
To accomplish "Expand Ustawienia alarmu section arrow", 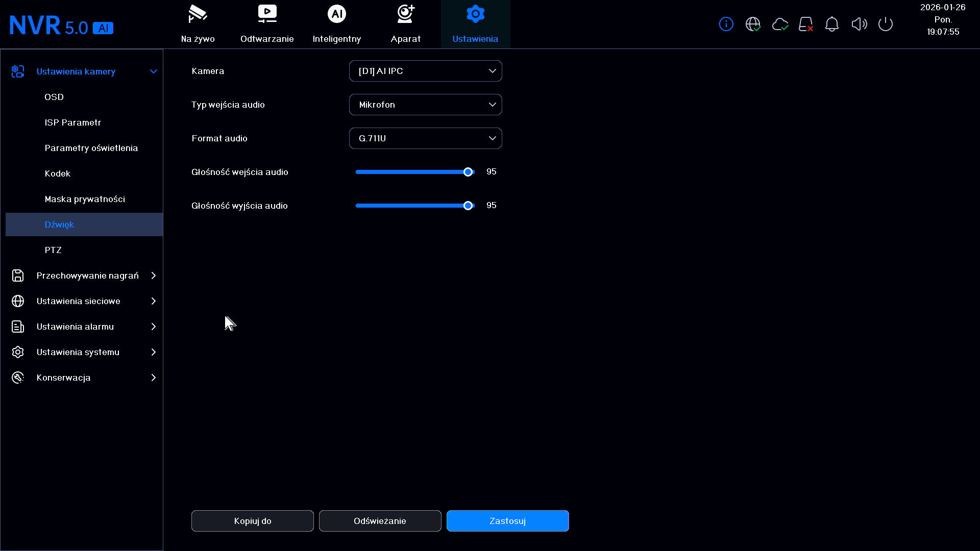I will click(153, 327).
